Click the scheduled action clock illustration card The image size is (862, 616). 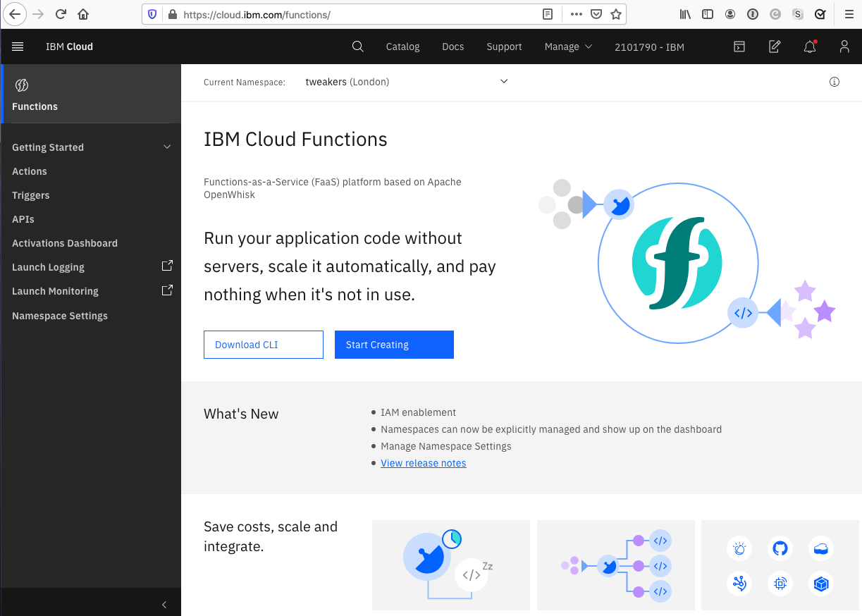(451, 565)
